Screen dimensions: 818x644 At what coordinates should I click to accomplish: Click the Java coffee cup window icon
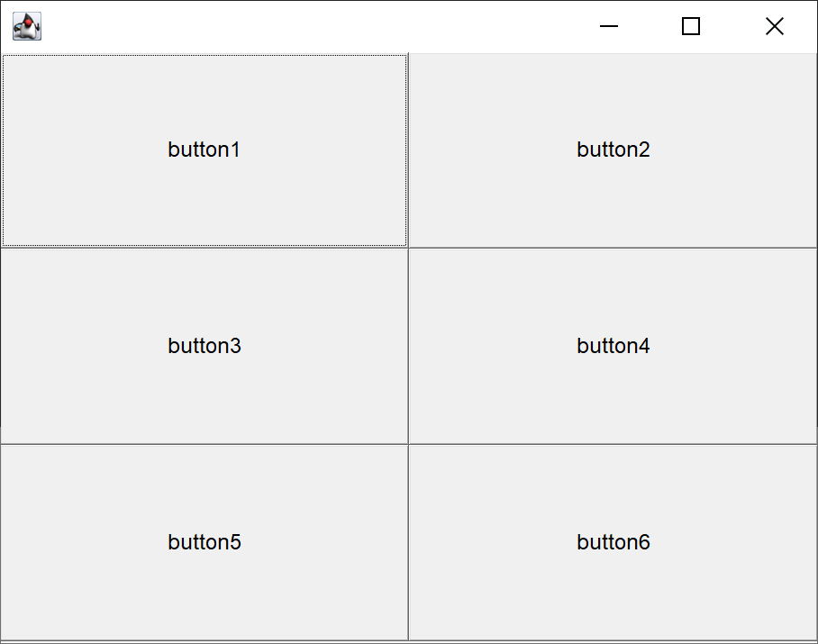tap(27, 27)
